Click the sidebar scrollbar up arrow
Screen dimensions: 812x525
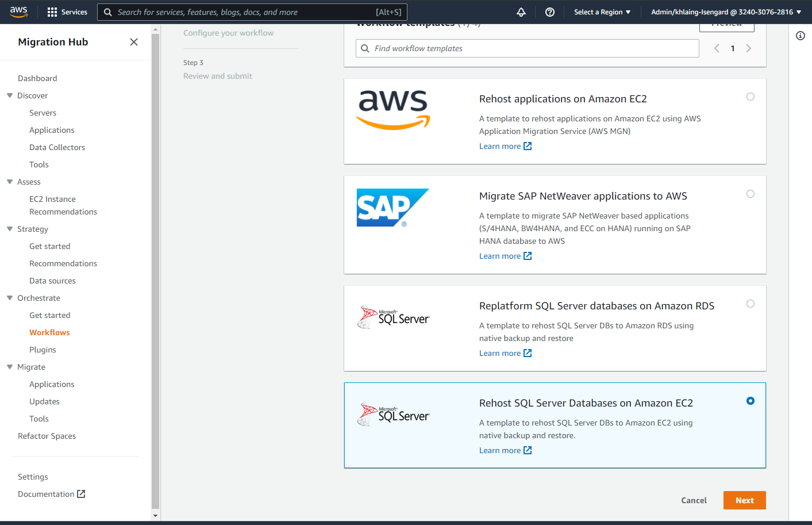(155, 29)
